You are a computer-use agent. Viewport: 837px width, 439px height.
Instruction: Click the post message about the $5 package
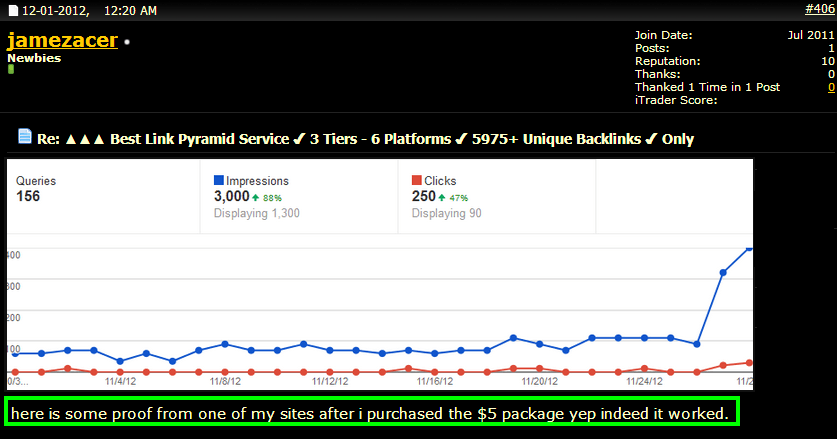tap(369, 413)
